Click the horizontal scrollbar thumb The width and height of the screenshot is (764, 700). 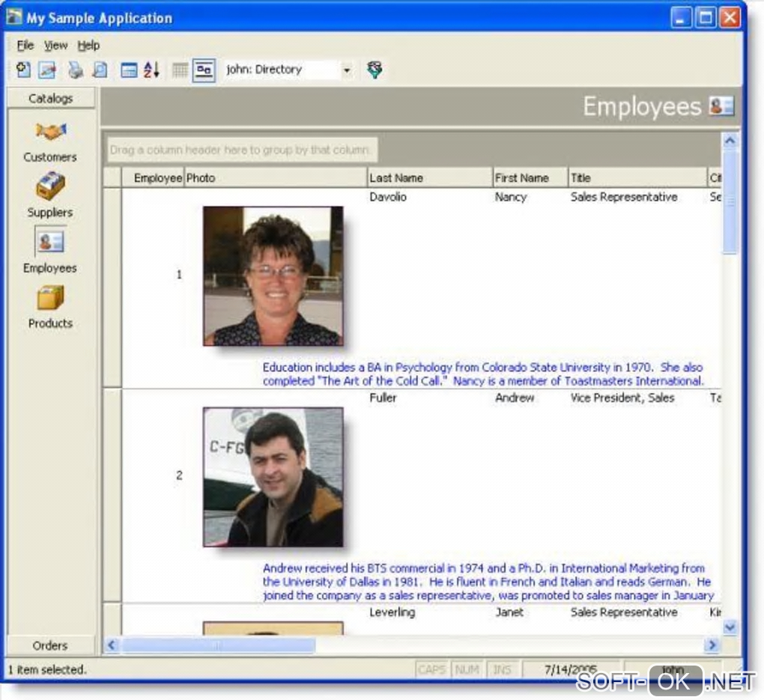coord(218,645)
